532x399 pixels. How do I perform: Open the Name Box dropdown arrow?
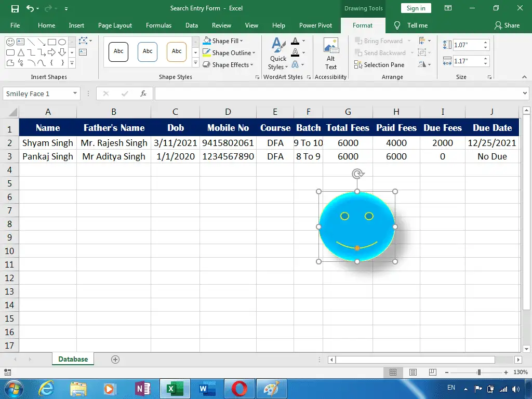tap(75, 94)
